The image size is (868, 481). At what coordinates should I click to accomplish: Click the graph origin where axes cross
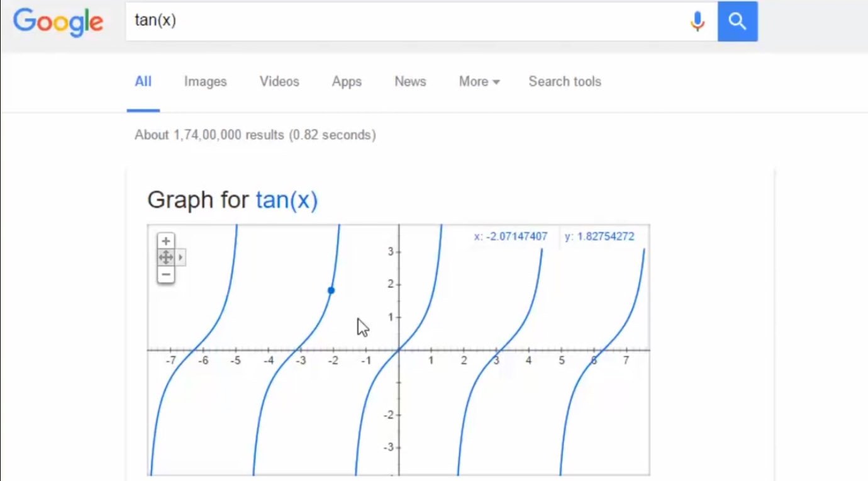click(399, 349)
